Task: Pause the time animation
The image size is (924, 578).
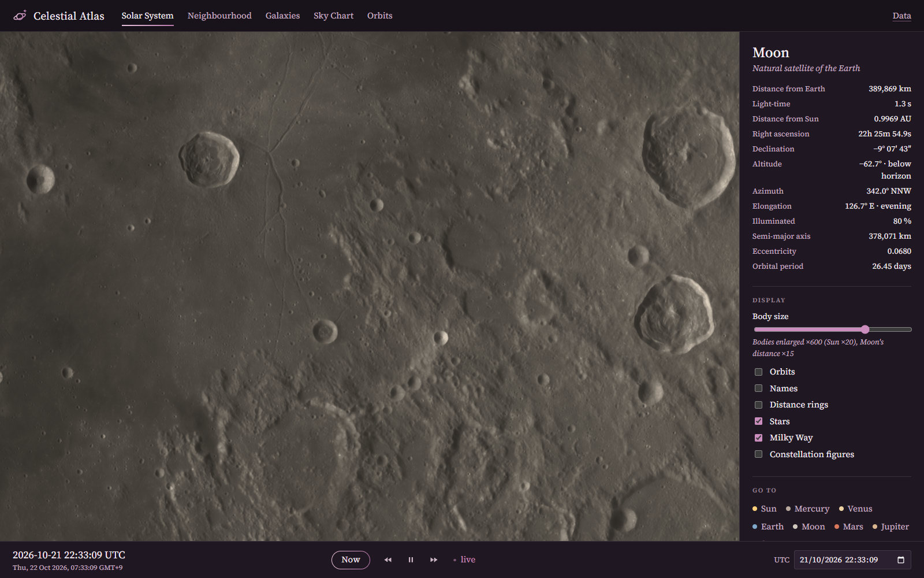Action: 411,560
